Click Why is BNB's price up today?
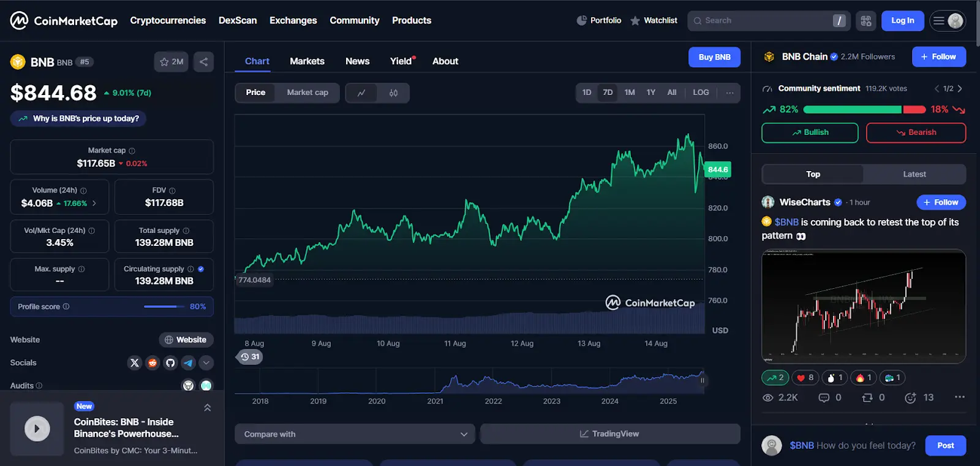980x466 pixels. click(x=78, y=118)
